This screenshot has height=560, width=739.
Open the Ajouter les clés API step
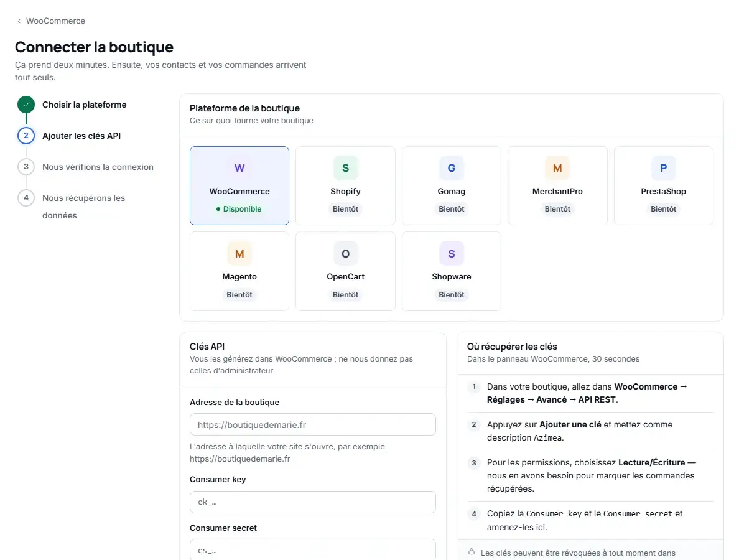pyautogui.click(x=81, y=136)
